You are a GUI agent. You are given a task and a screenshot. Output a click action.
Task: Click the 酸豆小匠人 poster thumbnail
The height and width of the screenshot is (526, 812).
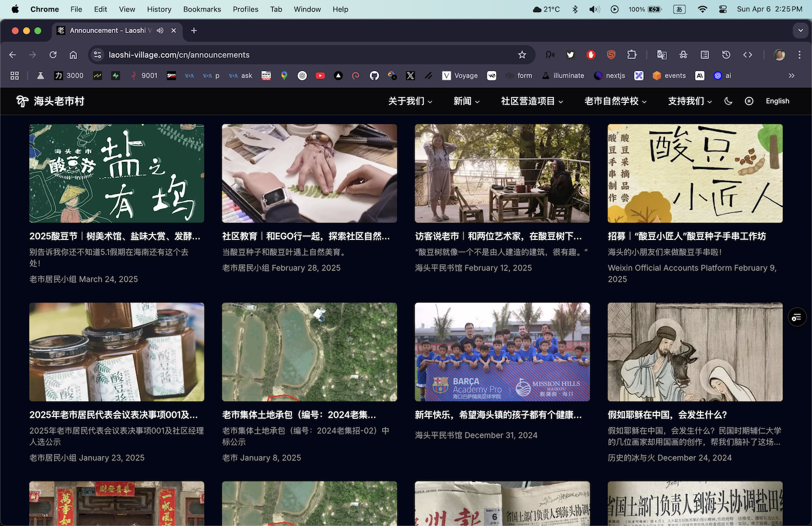(x=695, y=173)
